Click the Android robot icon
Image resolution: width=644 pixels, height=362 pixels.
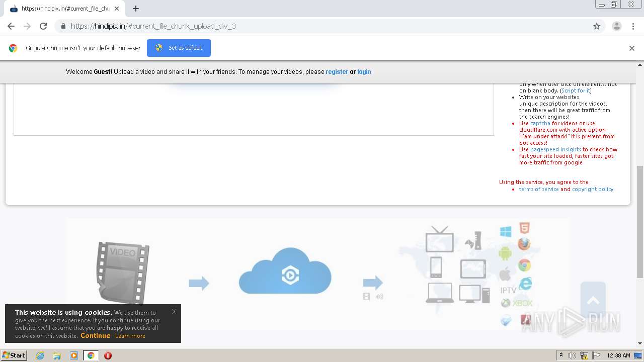point(505,253)
